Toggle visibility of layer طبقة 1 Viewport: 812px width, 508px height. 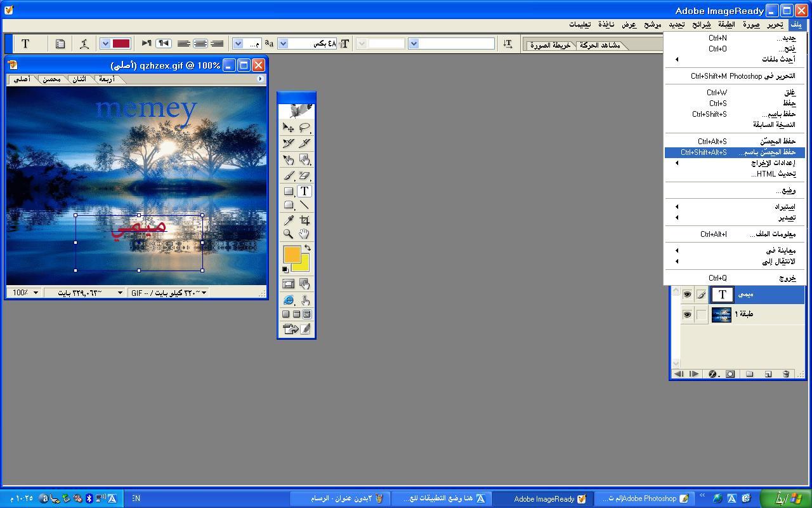click(x=687, y=314)
